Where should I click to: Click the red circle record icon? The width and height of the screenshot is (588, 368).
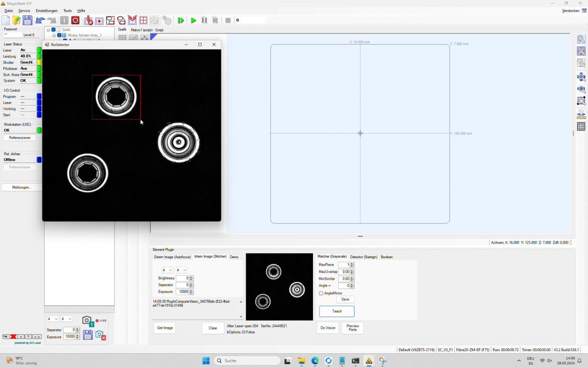[x=75, y=20]
